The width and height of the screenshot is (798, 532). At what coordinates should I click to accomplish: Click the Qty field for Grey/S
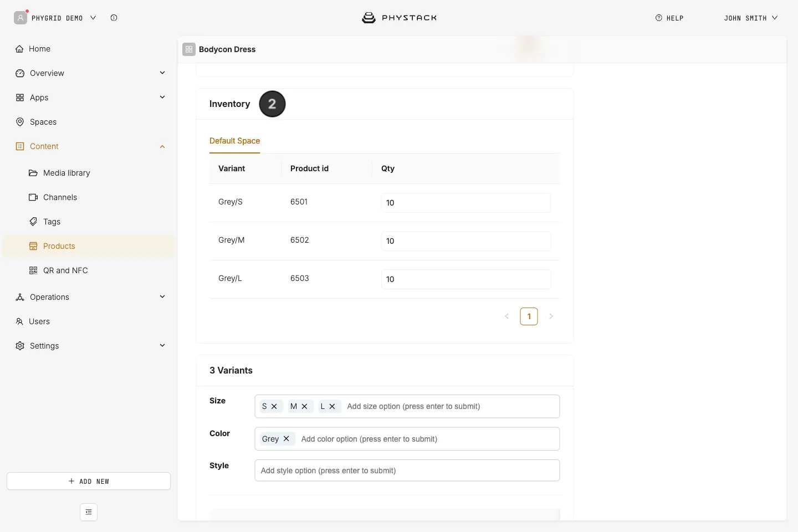coord(466,203)
